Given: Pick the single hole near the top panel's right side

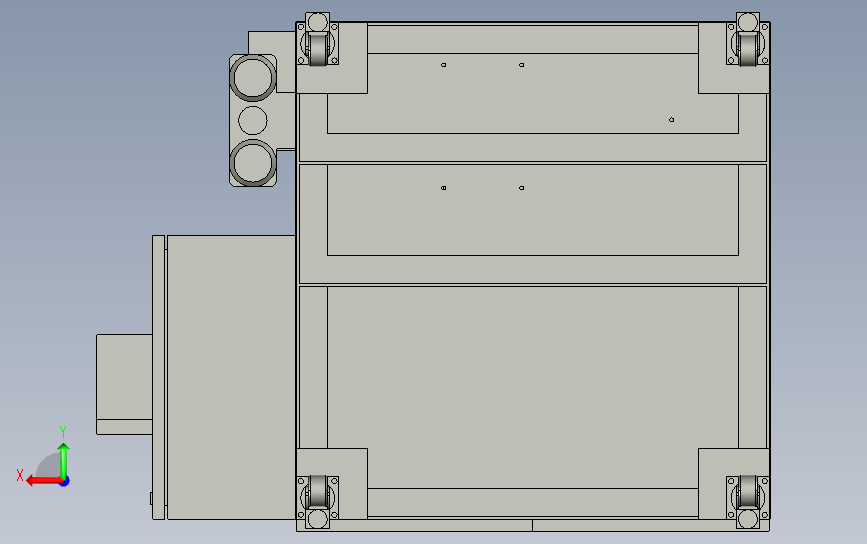Looking at the screenshot, I should pyautogui.click(x=671, y=119).
